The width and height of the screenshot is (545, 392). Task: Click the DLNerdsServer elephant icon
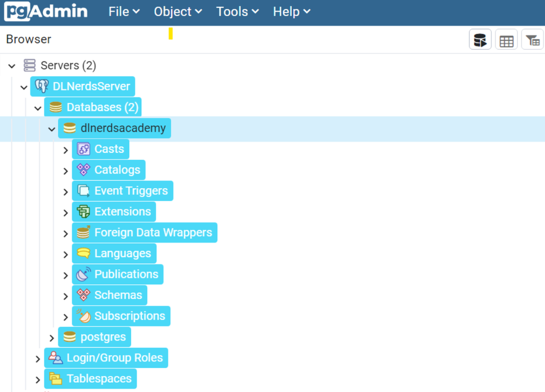pyautogui.click(x=42, y=86)
